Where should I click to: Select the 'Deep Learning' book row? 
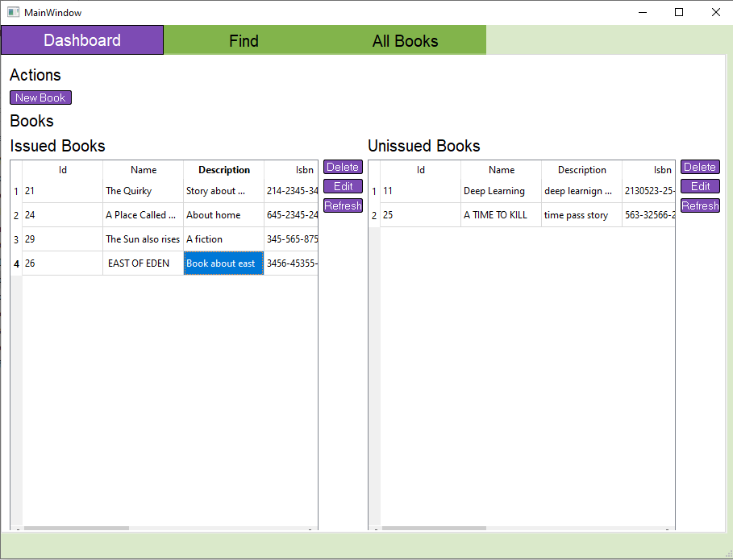[x=500, y=191]
